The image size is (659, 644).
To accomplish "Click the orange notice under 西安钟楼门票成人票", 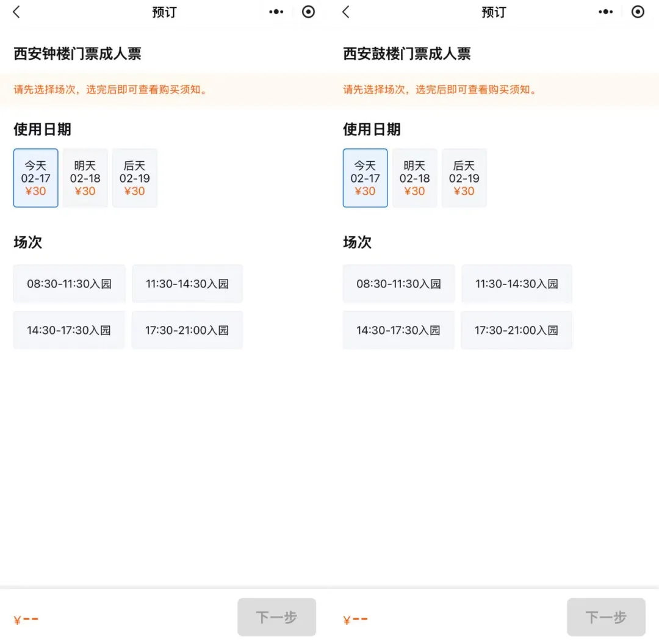I will pyautogui.click(x=111, y=90).
